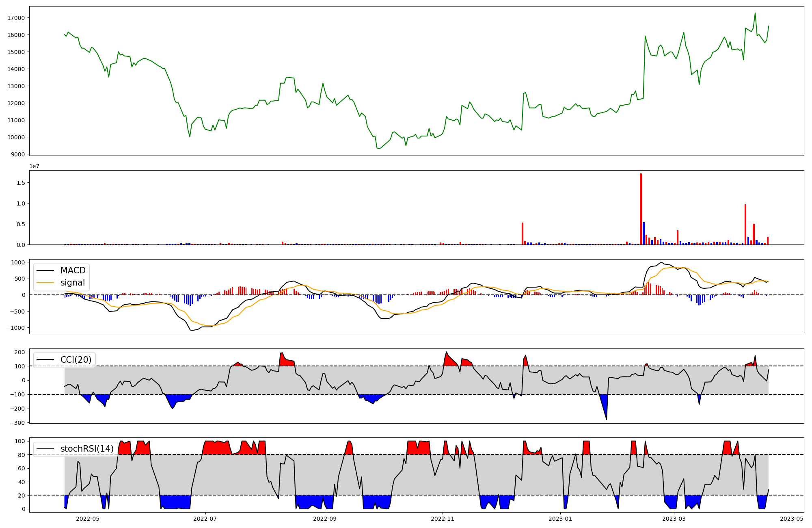
Task: Click the 2023-05 date tick label
Action: (x=792, y=519)
